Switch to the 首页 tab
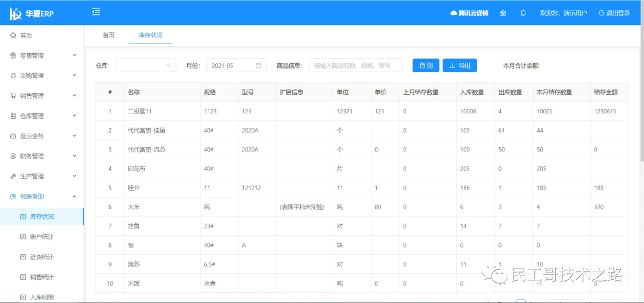 109,35
